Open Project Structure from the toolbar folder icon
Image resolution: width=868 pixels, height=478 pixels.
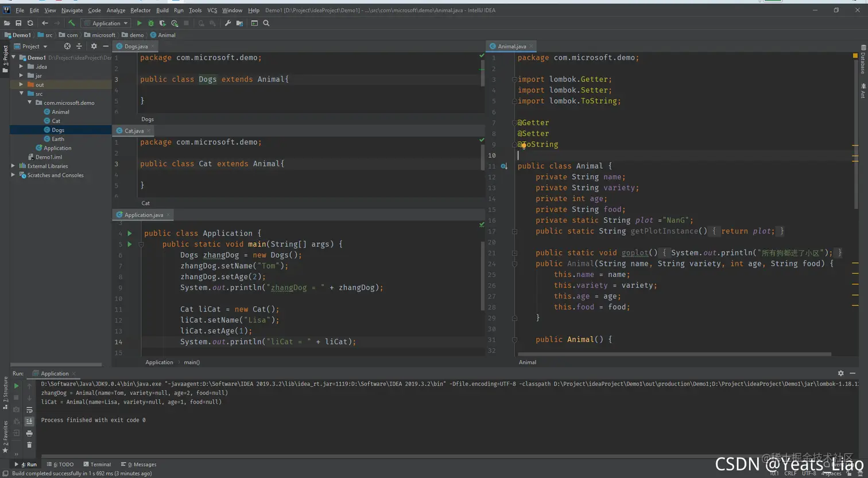click(x=239, y=24)
